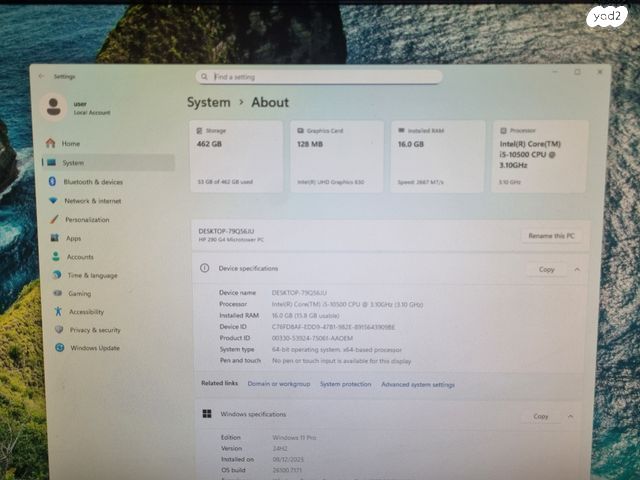The width and height of the screenshot is (640, 480).
Task: Open the Apps settings icon
Action: [x=55, y=238]
